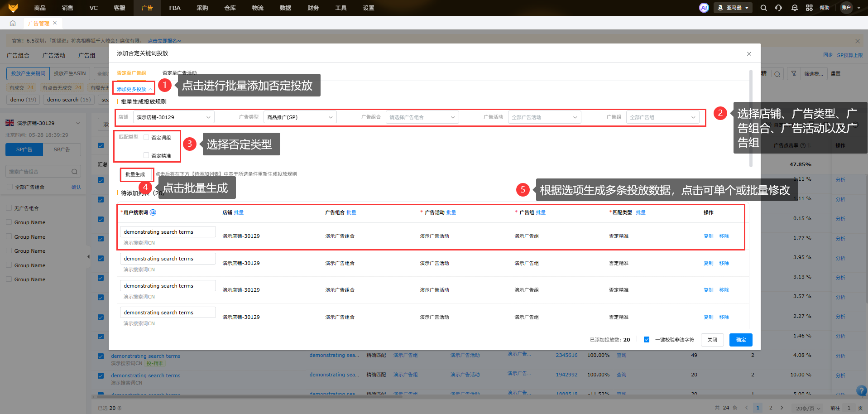Open the 店铺 store dropdown

point(173,117)
